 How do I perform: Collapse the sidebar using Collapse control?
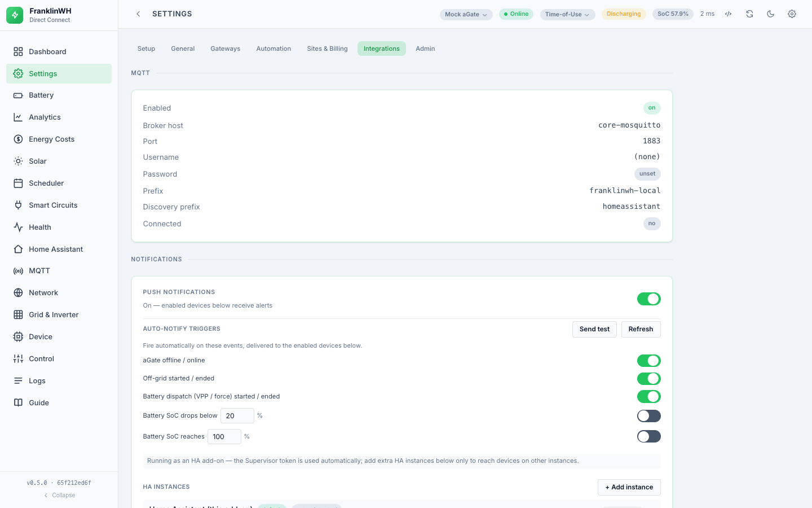pos(59,496)
